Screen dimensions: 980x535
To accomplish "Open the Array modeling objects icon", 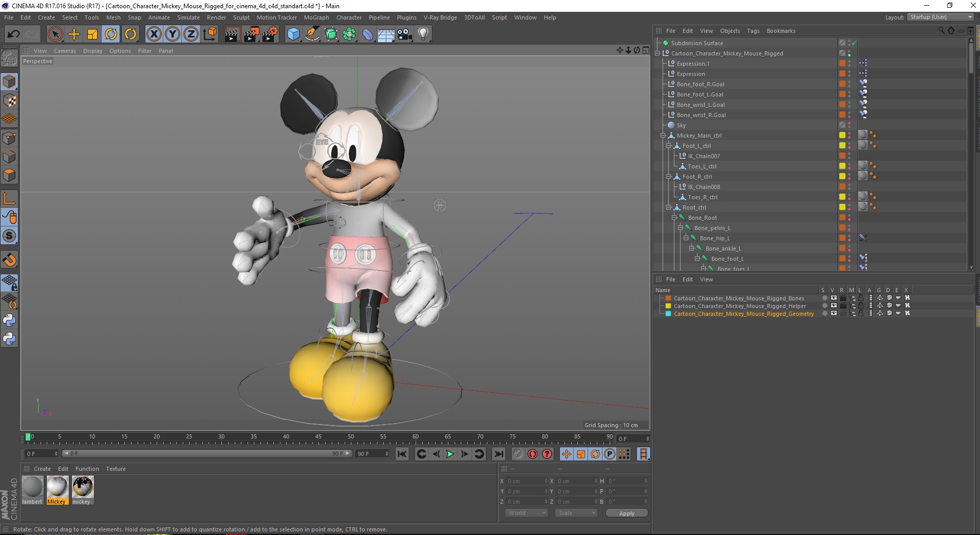I will (350, 34).
